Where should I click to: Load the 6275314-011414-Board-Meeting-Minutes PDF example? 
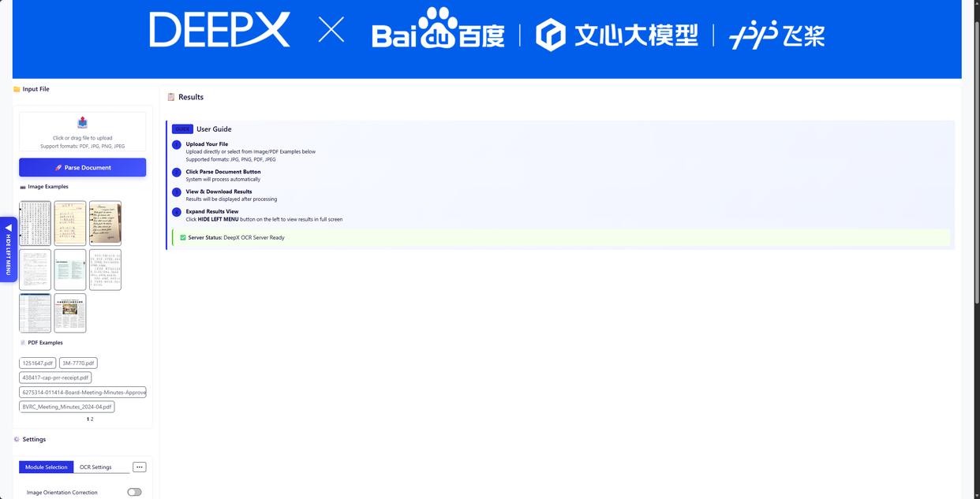click(x=83, y=392)
